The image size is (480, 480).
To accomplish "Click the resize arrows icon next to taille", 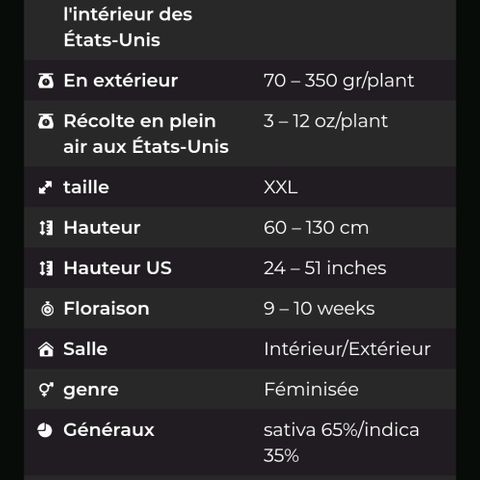I will 45,187.
